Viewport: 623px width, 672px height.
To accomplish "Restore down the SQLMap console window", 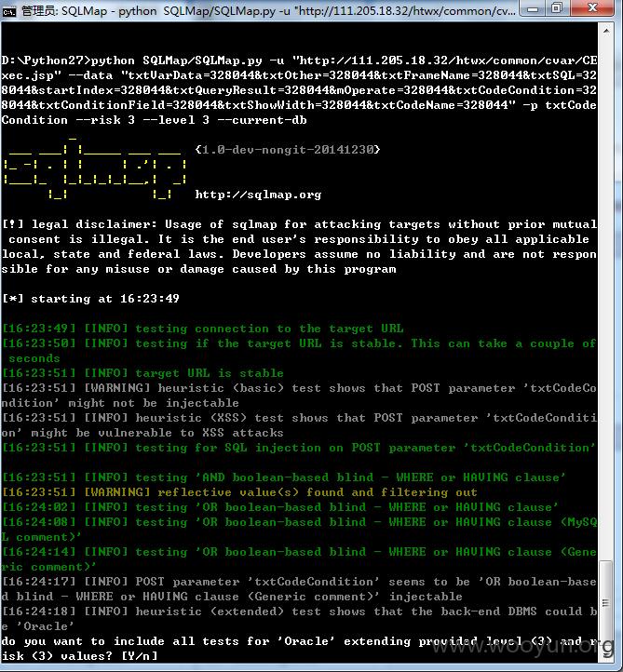I will pos(557,8).
